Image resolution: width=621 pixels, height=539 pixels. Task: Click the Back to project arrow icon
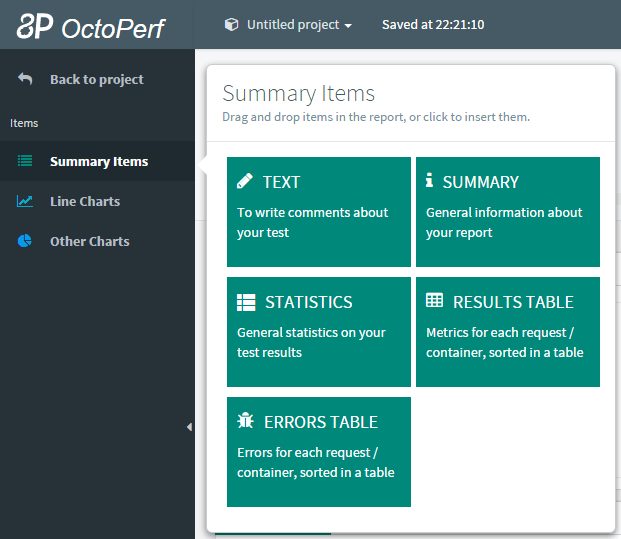25,79
